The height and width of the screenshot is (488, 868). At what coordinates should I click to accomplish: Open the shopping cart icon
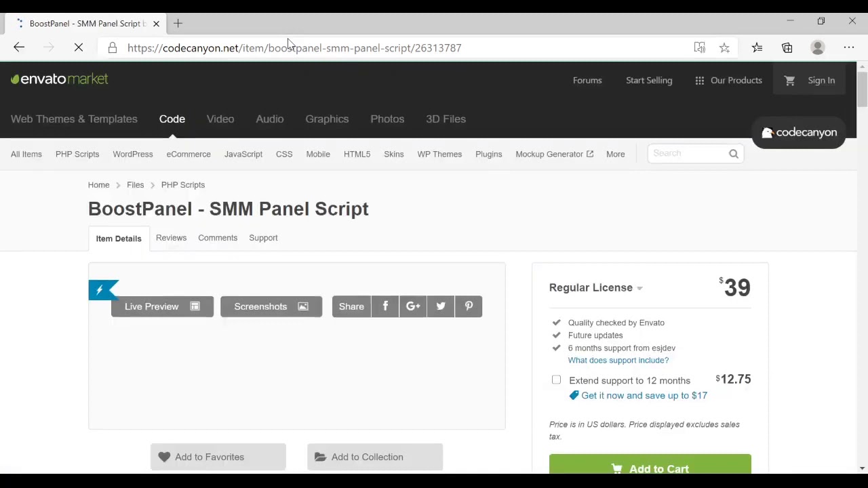[789, 80]
